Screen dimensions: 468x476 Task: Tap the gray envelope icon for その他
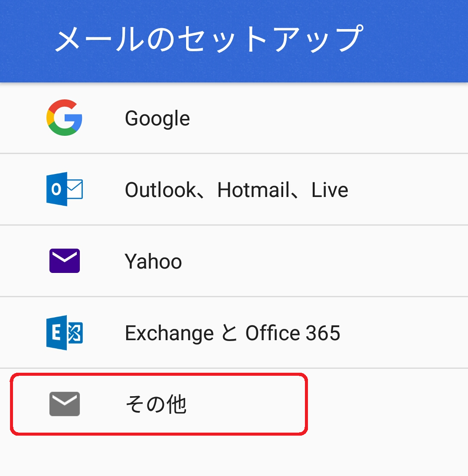pyautogui.click(x=64, y=404)
